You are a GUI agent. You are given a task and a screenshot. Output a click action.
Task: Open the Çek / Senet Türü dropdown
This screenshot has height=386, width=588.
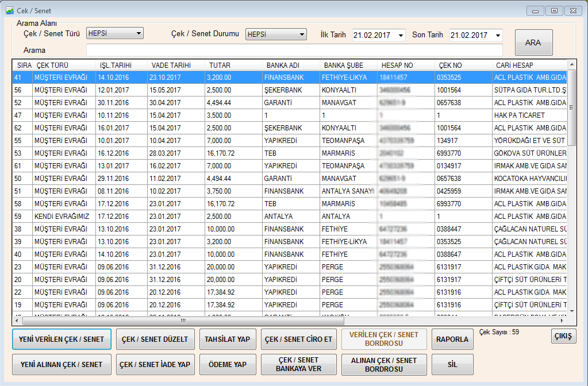click(115, 33)
